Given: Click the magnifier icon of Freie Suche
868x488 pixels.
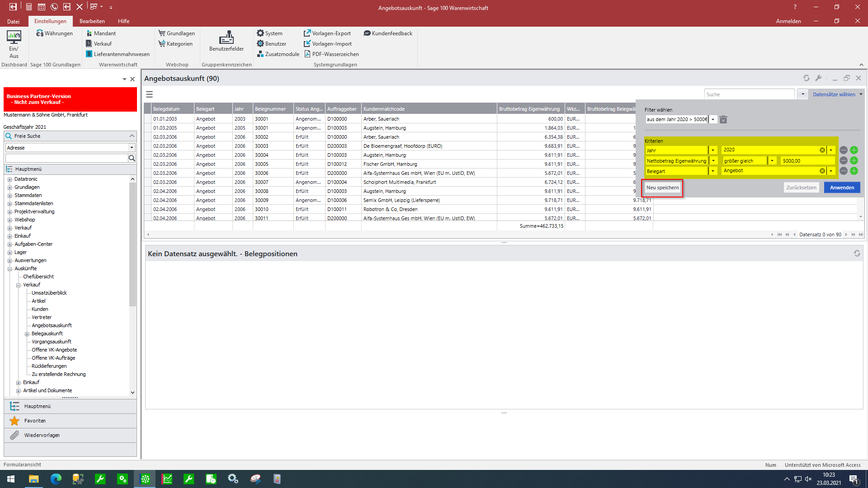Looking at the screenshot, I should tap(132, 158).
